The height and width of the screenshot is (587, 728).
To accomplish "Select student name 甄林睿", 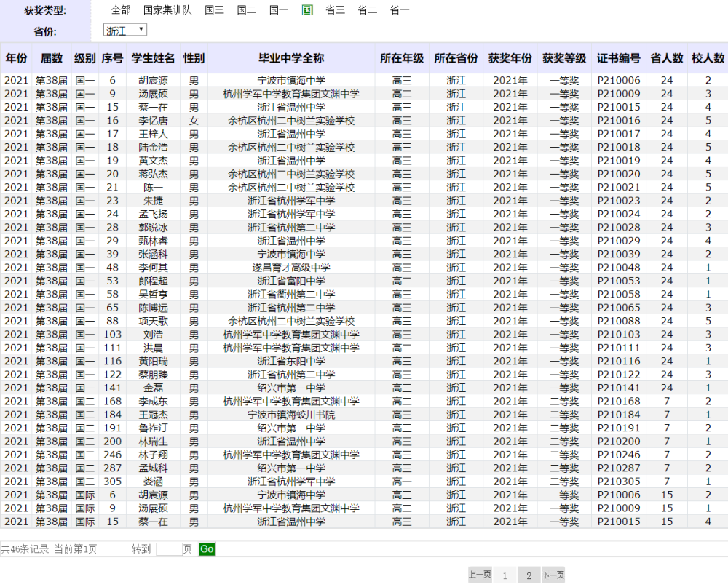I will coord(153,241).
